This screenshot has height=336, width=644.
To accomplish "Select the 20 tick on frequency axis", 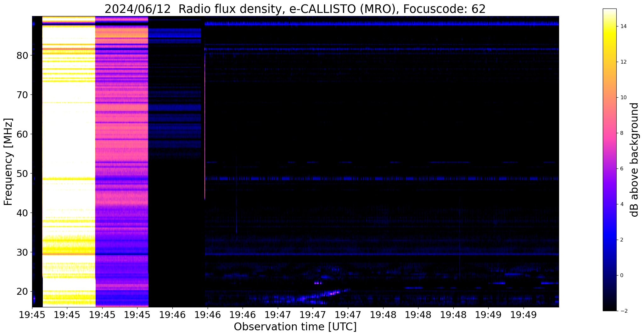I will (23, 292).
